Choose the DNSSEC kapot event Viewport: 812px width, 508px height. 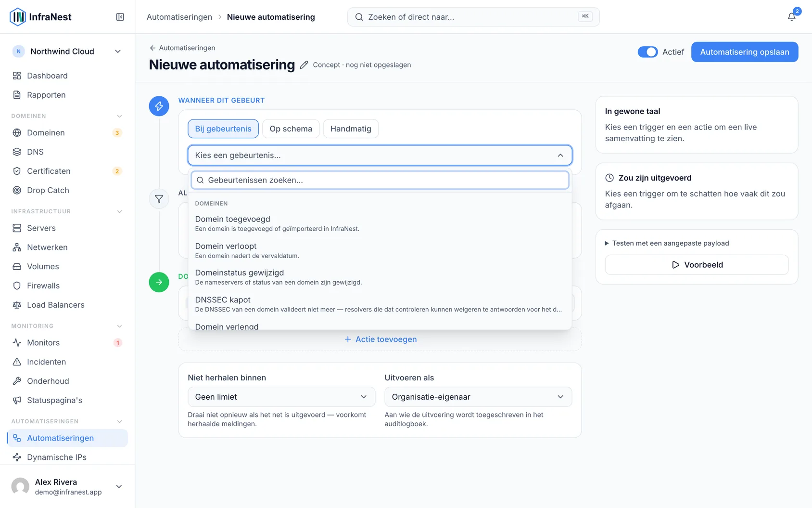coord(380,304)
